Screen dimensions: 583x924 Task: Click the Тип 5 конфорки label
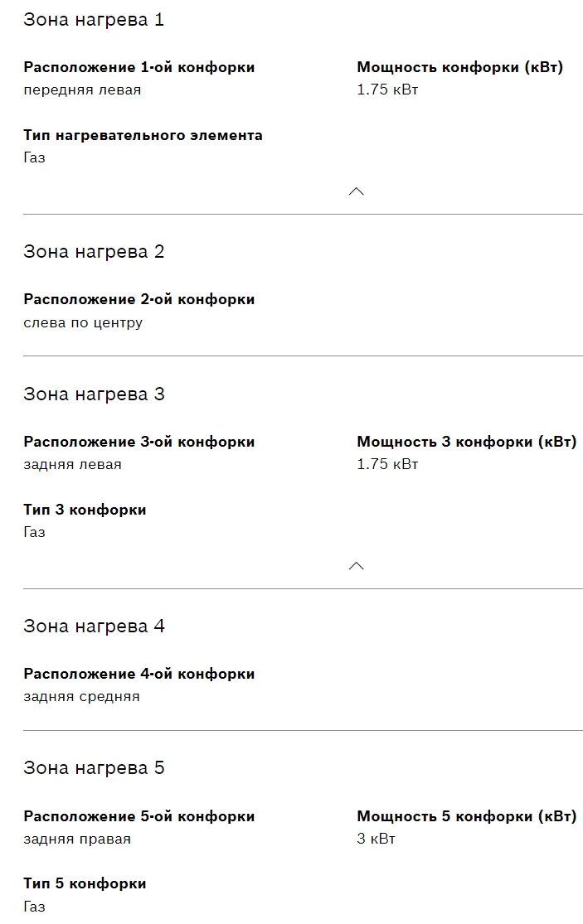coord(85,883)
